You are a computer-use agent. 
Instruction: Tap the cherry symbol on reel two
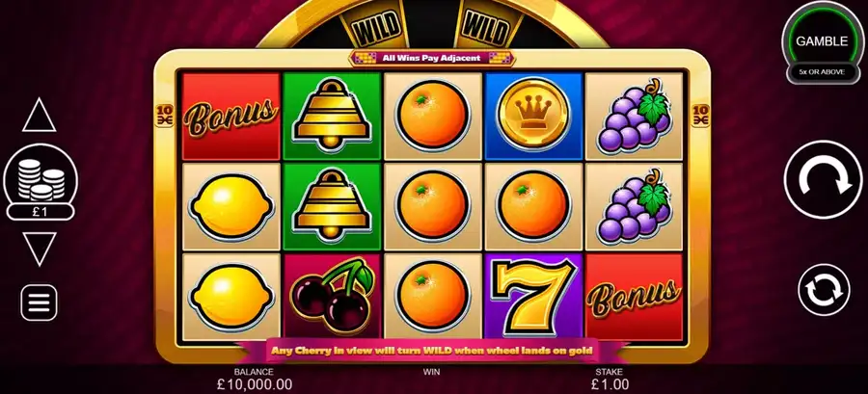click(x=332, y=296)
